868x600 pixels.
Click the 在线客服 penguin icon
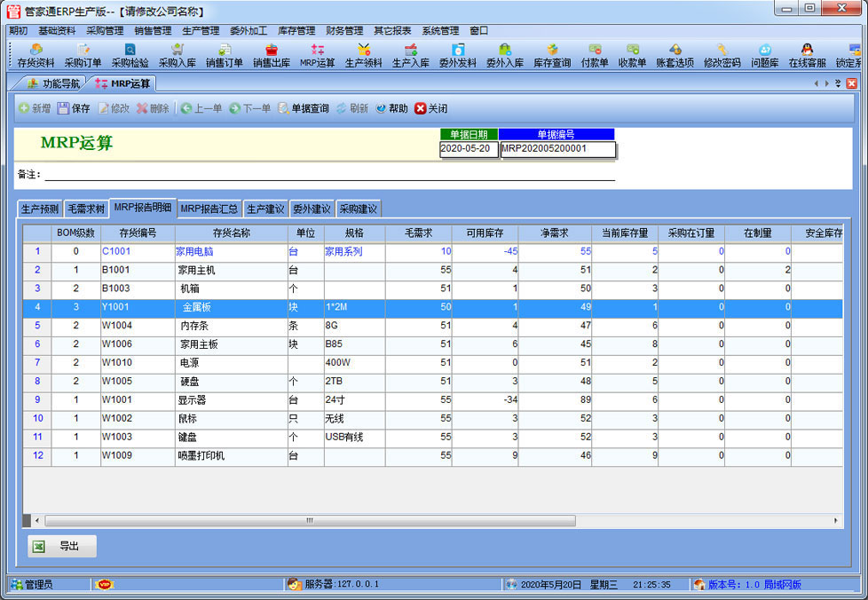(807, 55)
